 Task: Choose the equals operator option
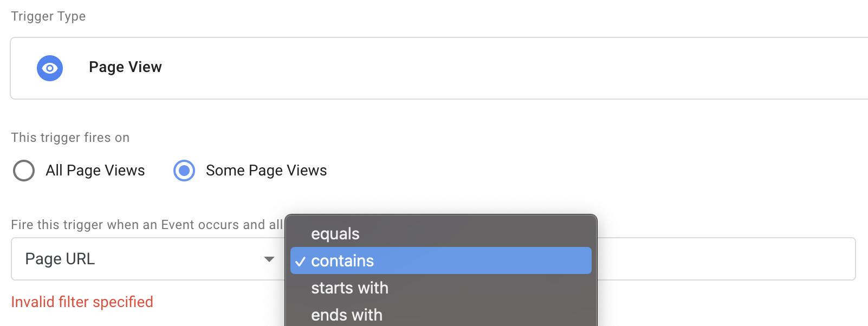[x=441, y=233]
